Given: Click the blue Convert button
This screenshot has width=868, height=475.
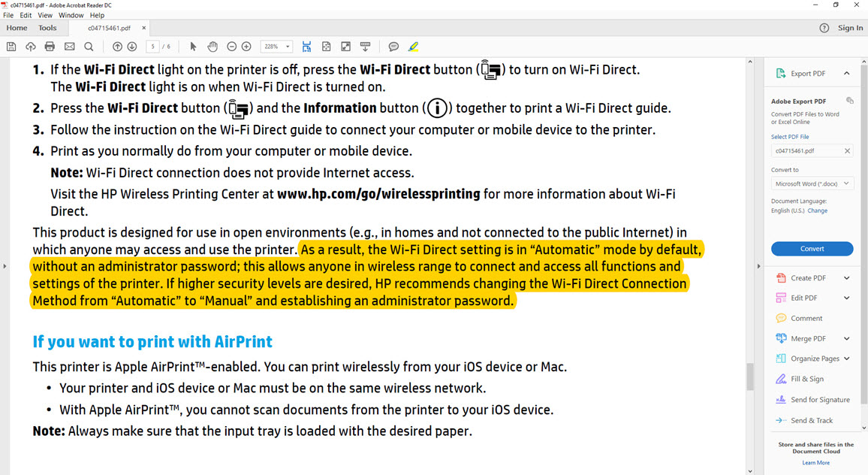Looking at the screenshot, I should click(x=812, y=249).
